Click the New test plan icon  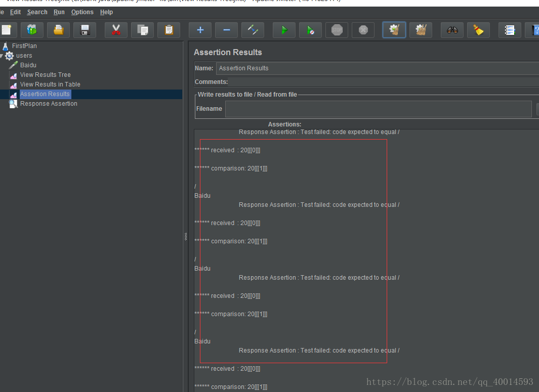click(7, 30)
